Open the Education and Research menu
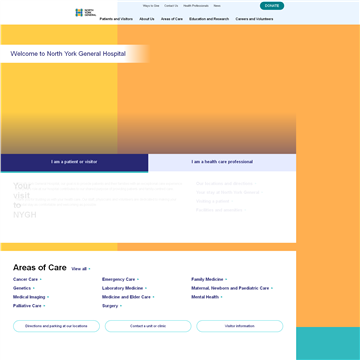The width and height of the screenshot is (360, 360). pos(209,19)
